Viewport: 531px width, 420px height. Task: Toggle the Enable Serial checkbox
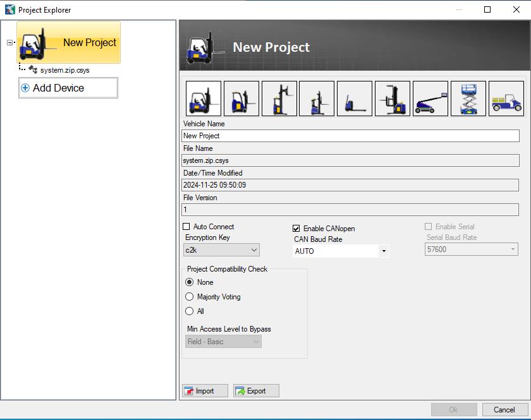click(x=429, y=226)
